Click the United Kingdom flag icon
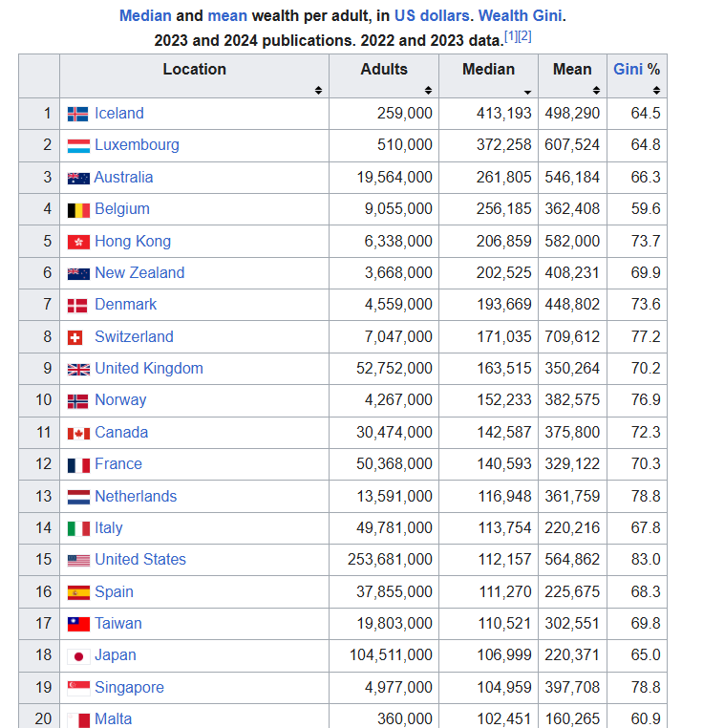703x728 pixels. [x=78, y=370]
